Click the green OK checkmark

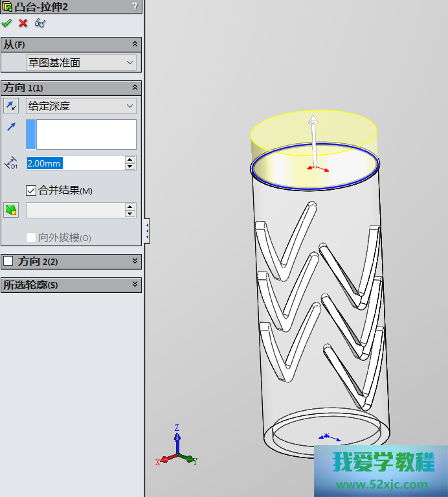click(x=7, y=23)
